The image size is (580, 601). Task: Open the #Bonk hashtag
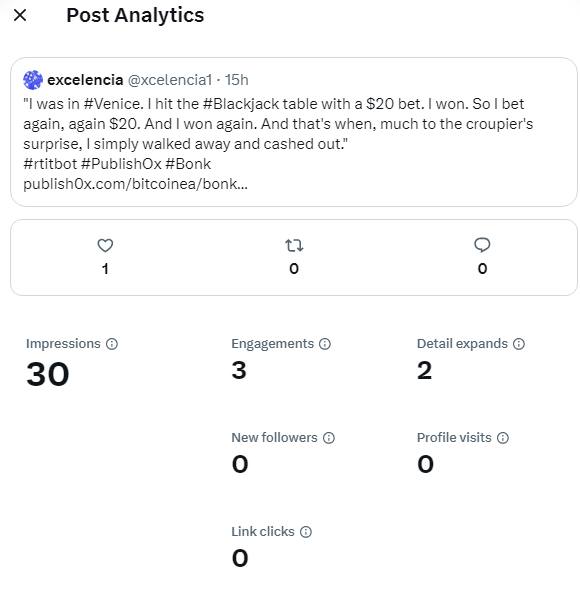click(x=188, y=164)
